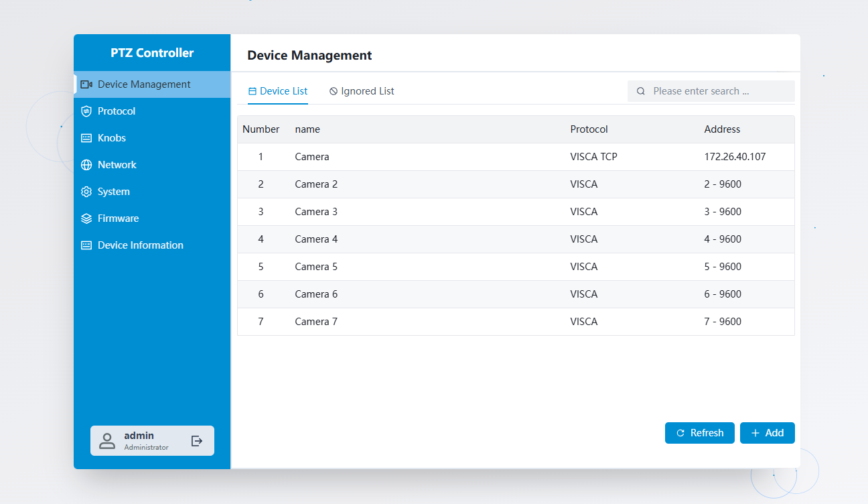Select the Camera 7 row
868x504 pixels.
pos(516,322)
